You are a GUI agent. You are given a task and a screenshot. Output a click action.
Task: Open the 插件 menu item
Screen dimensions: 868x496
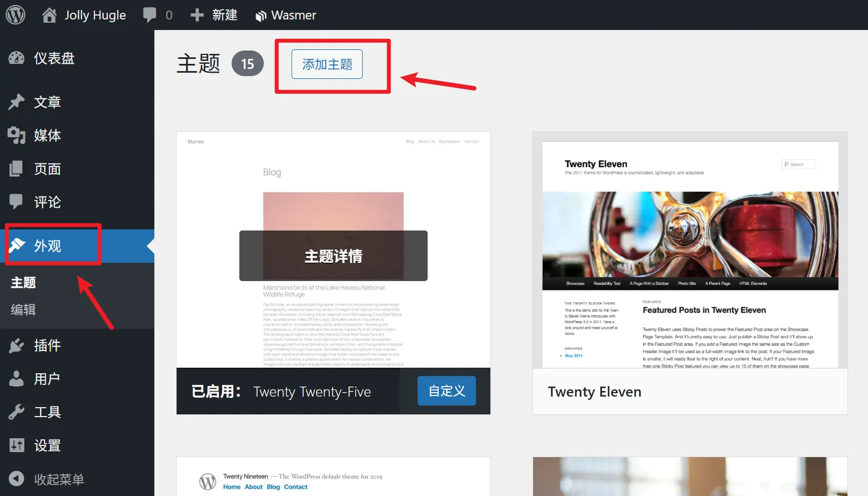[x=77, y=345]
